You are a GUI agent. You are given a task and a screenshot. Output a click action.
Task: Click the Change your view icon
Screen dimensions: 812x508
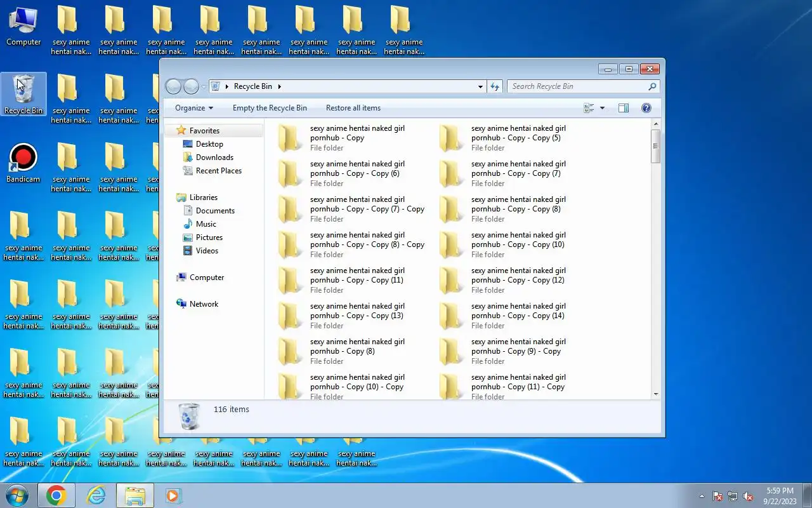(x=589, y=108)
